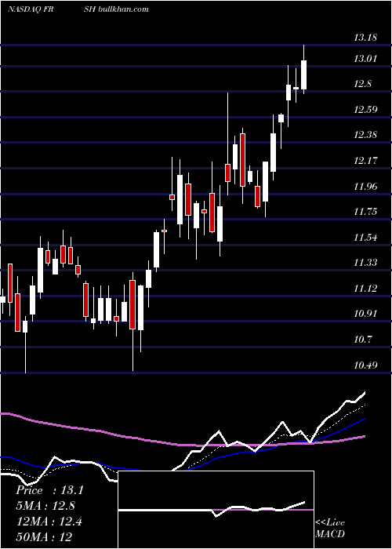Click the 12.17 price axis label
This screenshot has width=392, height=549.
click(x=365, y=161)
